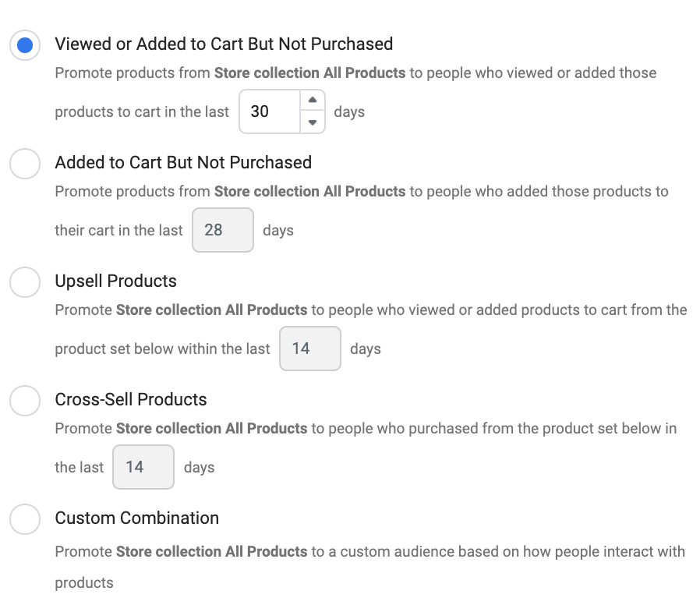Click the Upsell Products label text
Screen dimensions: 700x605
pyautogui.click(x=115, y=281)
